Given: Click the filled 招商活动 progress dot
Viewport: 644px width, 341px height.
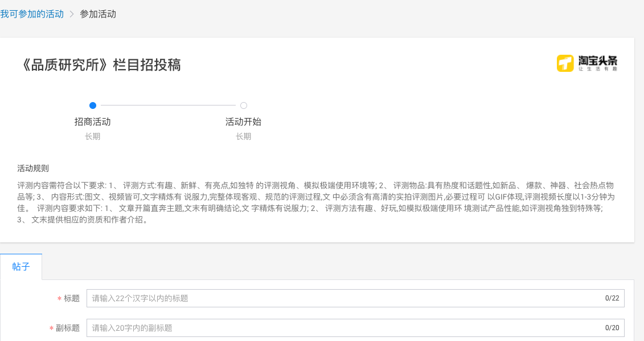Looking at the screenshot, I should click(x=93, y=105).
